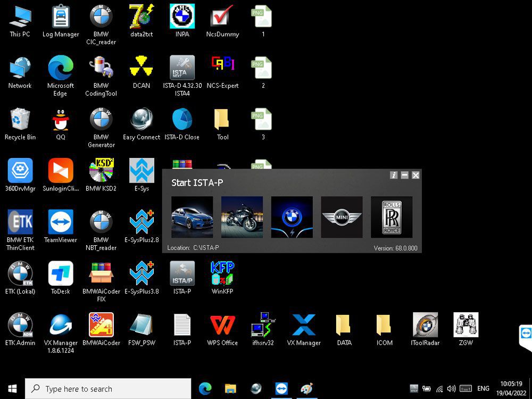Select PNG file named 2

click(x=263, y=72)
